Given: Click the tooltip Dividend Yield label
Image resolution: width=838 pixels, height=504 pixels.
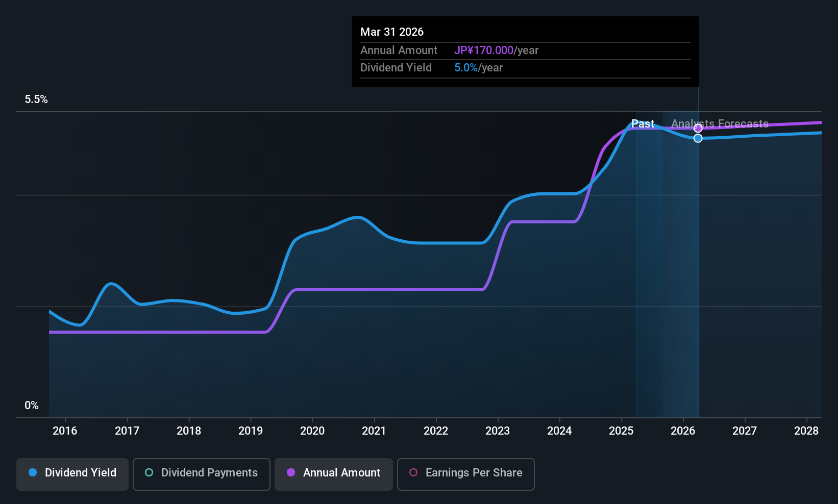Looking at the screenshot, I should [x=396, y=68].
